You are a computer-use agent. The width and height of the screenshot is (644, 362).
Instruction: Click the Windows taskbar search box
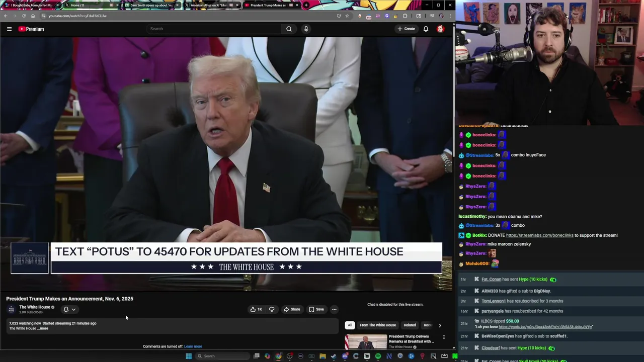coord(223,356)
